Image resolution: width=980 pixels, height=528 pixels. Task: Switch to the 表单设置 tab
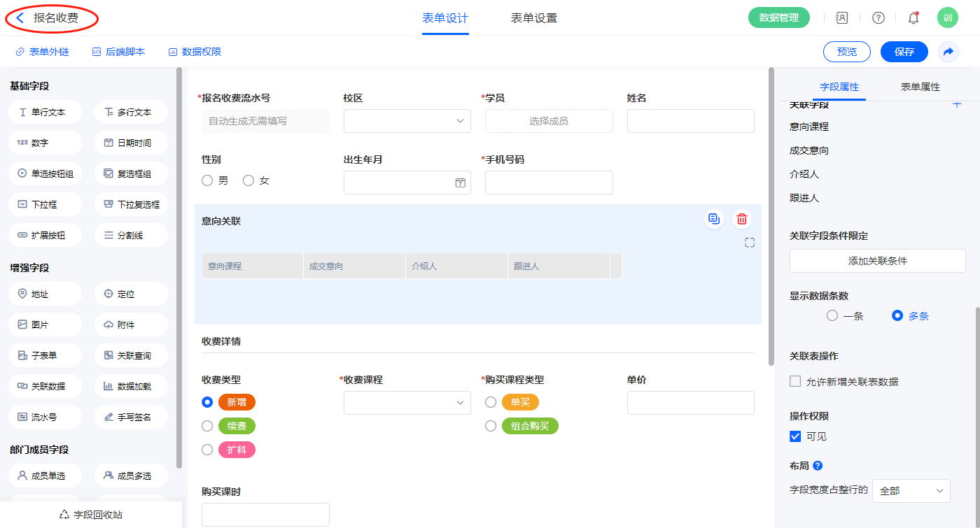tap(534, 18)
